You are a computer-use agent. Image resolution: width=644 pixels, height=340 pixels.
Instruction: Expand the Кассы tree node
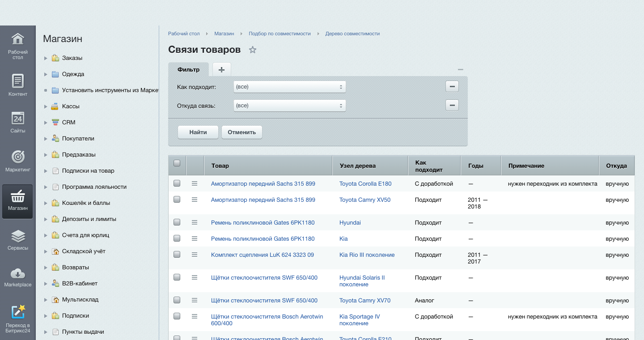[46, 106]
